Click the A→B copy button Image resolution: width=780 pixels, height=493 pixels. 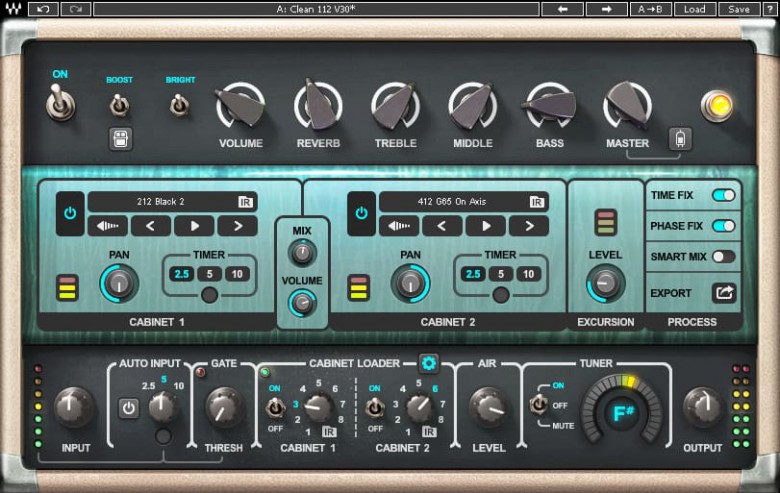[x=650, y=9]
